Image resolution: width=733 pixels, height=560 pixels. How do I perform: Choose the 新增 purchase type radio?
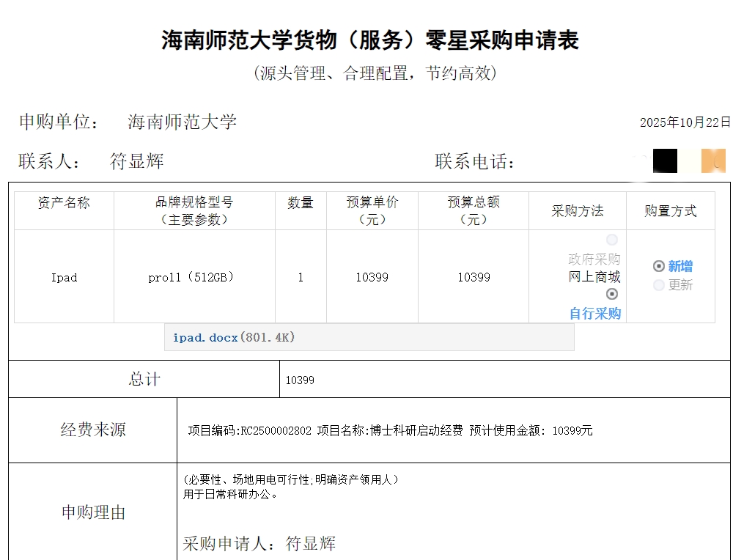[659, 266]
